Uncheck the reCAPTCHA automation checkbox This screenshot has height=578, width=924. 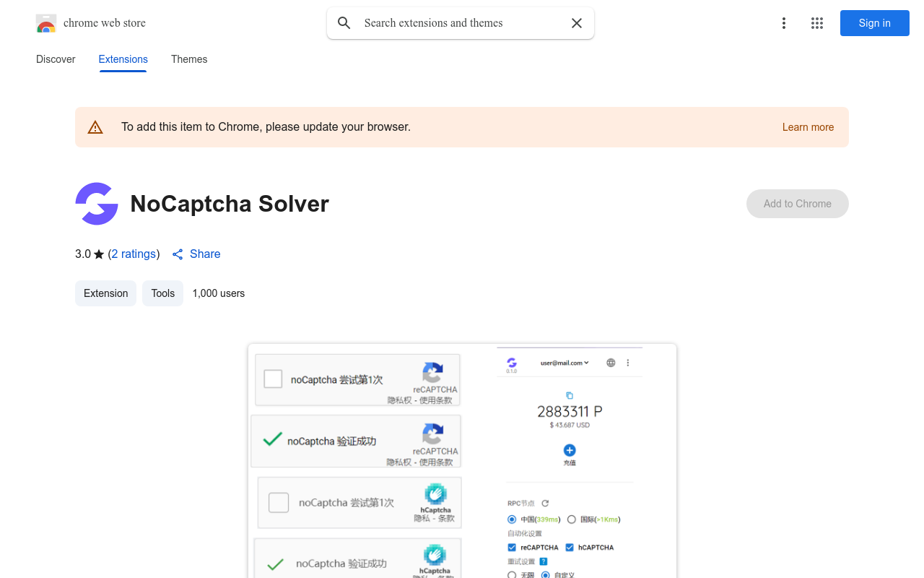[x=512, y=546]
